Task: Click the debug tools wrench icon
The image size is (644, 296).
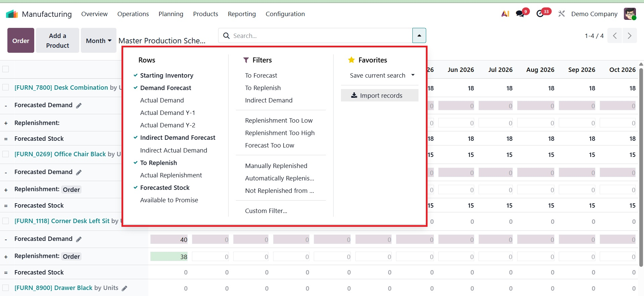Action: tap(561, 14)
